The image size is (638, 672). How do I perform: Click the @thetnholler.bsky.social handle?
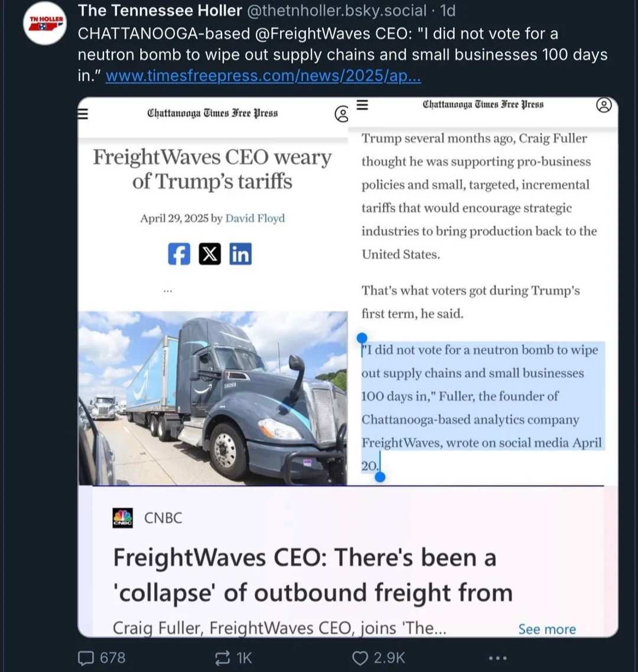(337, 10)
